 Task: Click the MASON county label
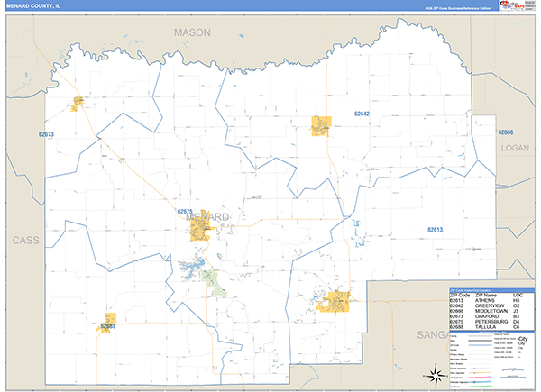192,32
